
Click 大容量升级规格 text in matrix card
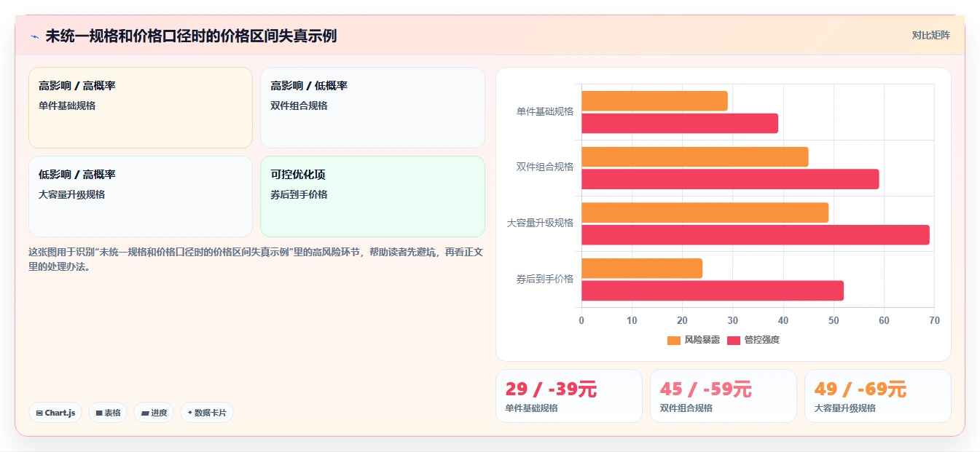point(71,194)
